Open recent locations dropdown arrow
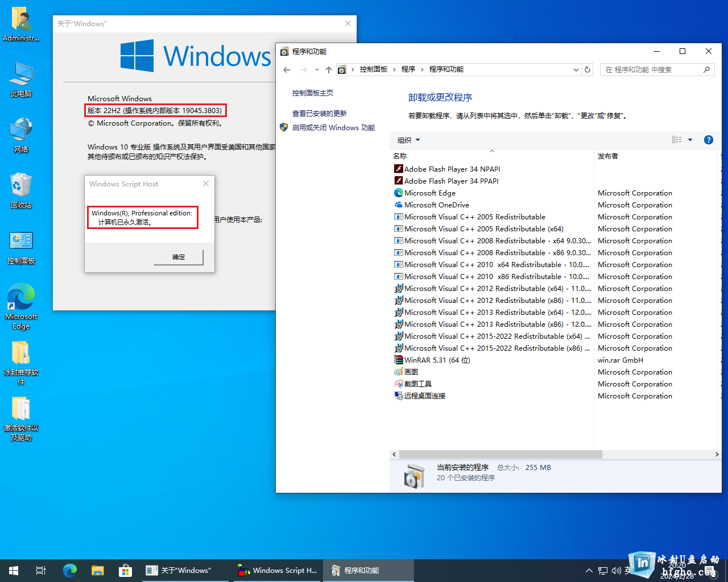728x582 pixels. pos(317,69)
